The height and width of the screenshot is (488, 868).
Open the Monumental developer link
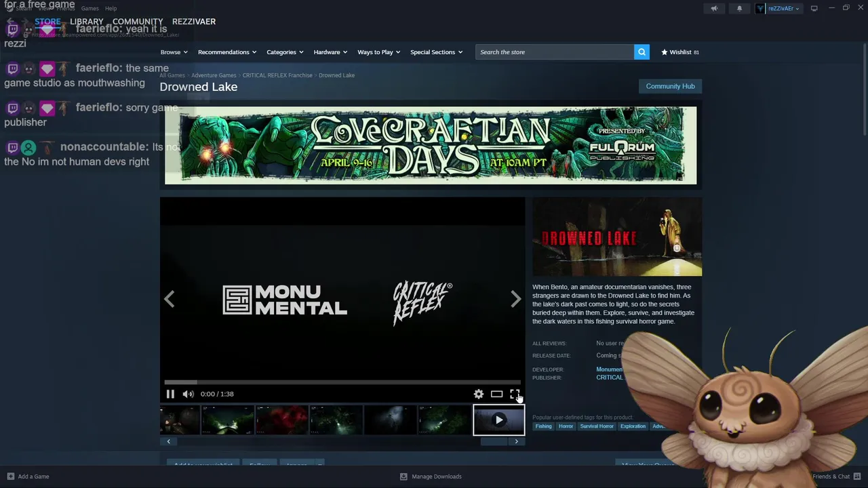coord(610,369)
